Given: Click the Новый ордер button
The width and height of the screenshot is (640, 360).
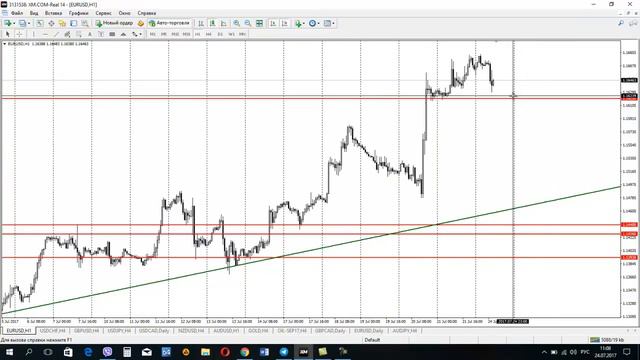Looking at the screenshot, I should tap(114, 23).
